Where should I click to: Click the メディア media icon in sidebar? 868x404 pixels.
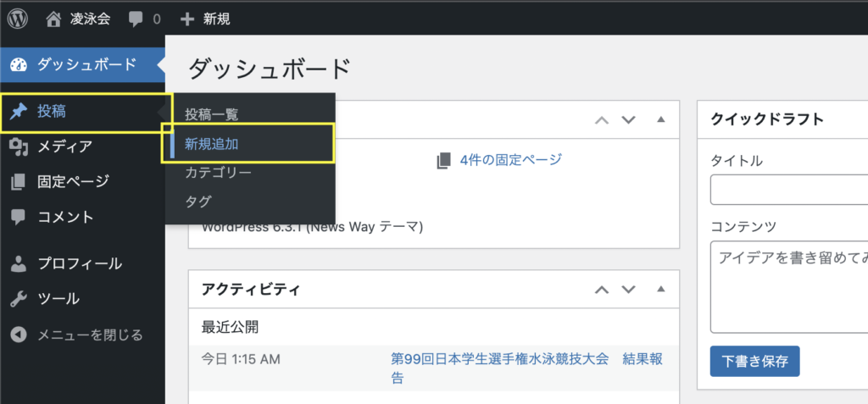(18, 147)
